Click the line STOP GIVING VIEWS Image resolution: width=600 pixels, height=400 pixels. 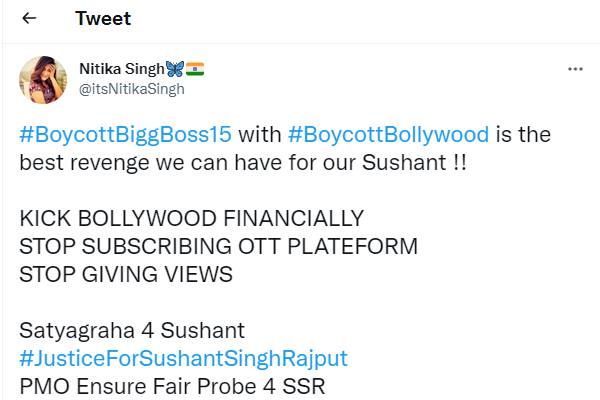point(126,273)
